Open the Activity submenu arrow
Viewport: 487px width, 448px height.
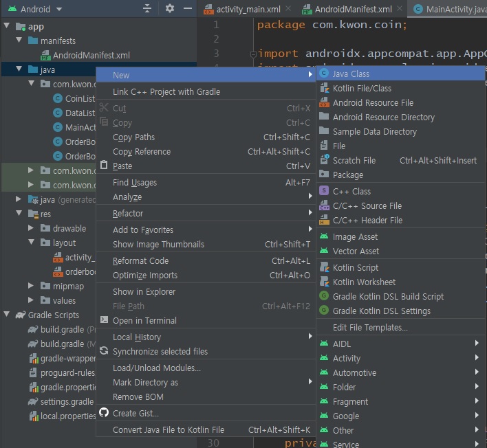pyautogui.click(x=477, y=358)
